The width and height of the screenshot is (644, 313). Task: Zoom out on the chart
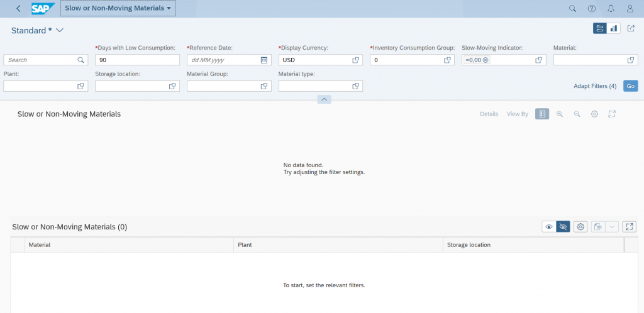(577, 114)
